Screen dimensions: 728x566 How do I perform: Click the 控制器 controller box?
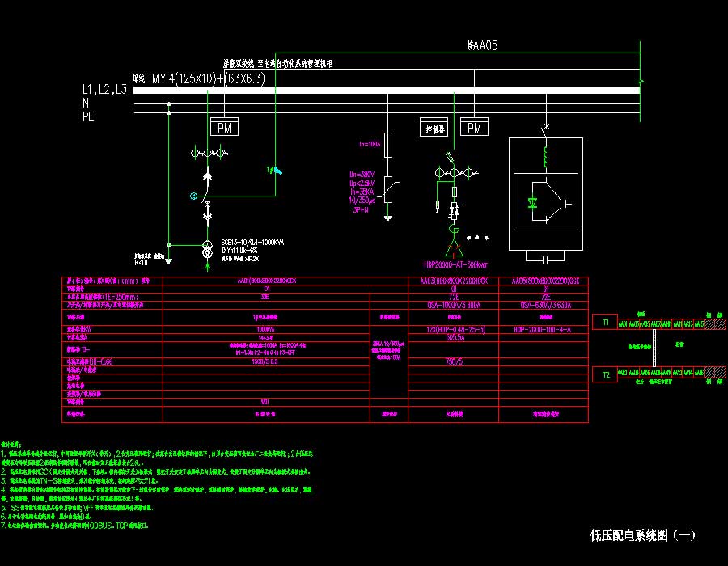[x=434, y=127]
